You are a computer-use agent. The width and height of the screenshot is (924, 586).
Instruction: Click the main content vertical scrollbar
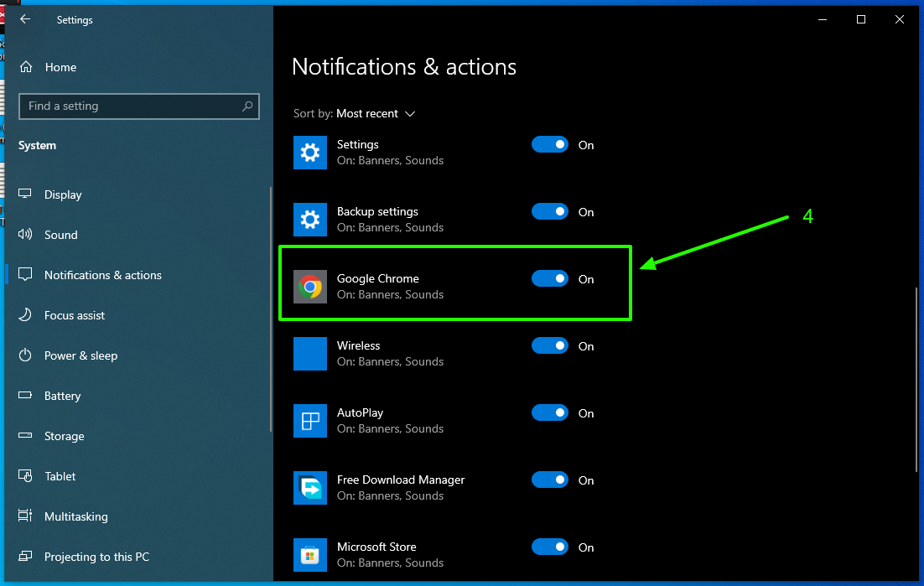point(916,379)
